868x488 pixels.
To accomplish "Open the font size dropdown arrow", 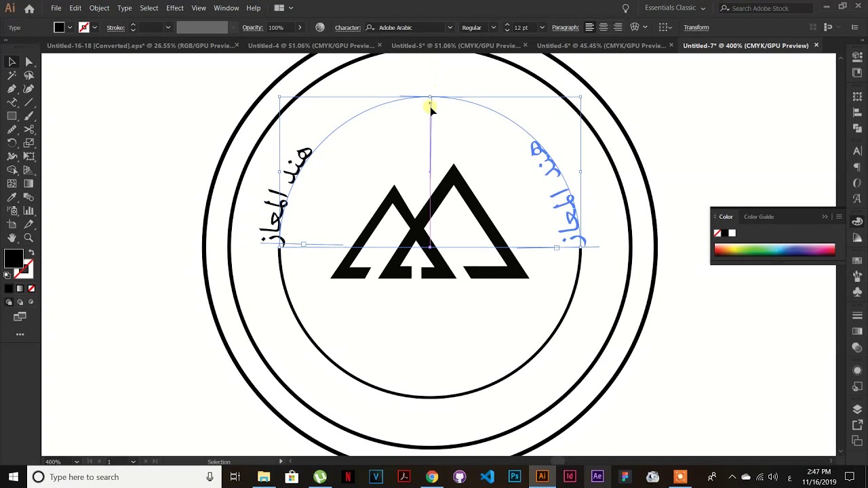I will [542, 27].
